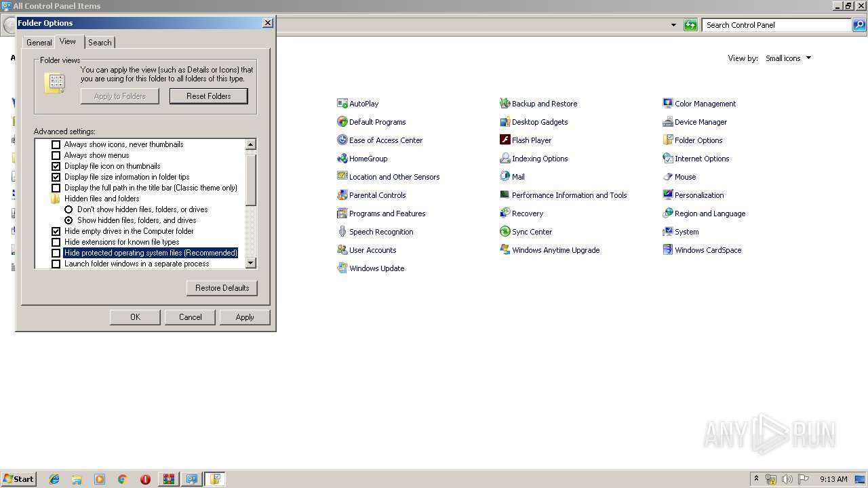
Task: Click Cancel in Folder Options
Action: (x=190, y=317)
